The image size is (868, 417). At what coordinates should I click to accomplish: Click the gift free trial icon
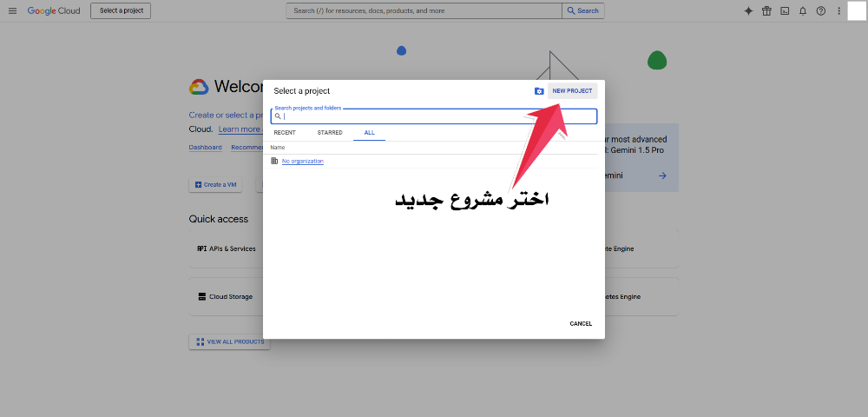(x=766, y=10)
